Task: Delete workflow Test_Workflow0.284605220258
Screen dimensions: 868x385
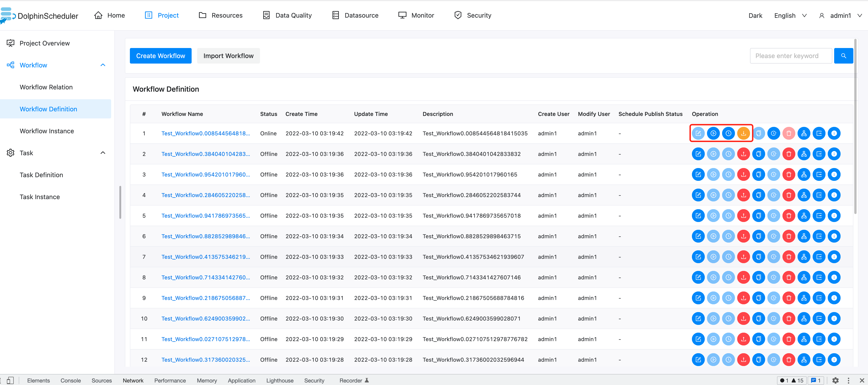Action: point(788,195)
